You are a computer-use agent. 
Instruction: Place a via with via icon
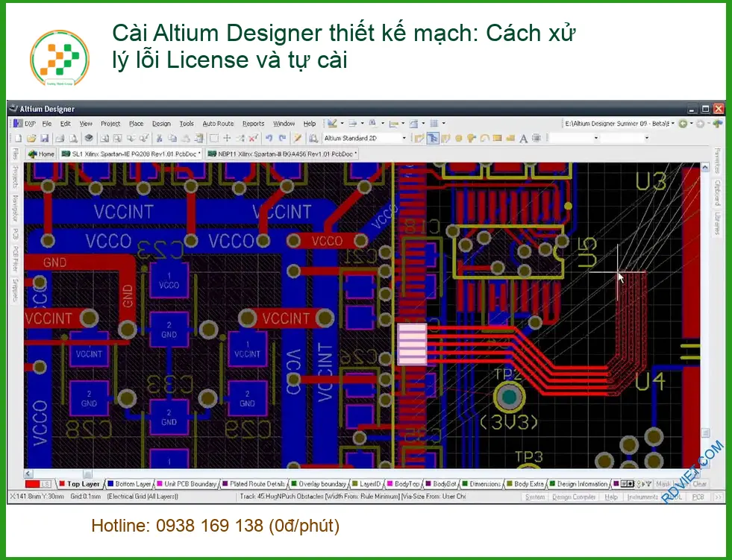(471, 138)
